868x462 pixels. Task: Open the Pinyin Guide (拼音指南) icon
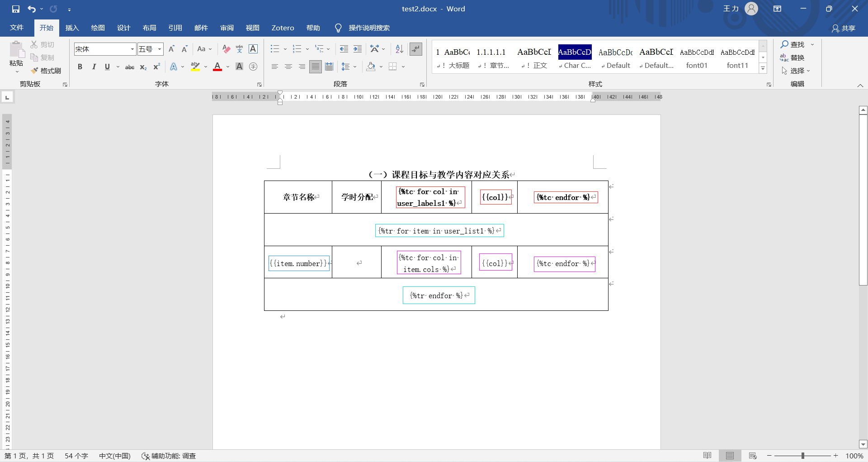pos(239,49)
